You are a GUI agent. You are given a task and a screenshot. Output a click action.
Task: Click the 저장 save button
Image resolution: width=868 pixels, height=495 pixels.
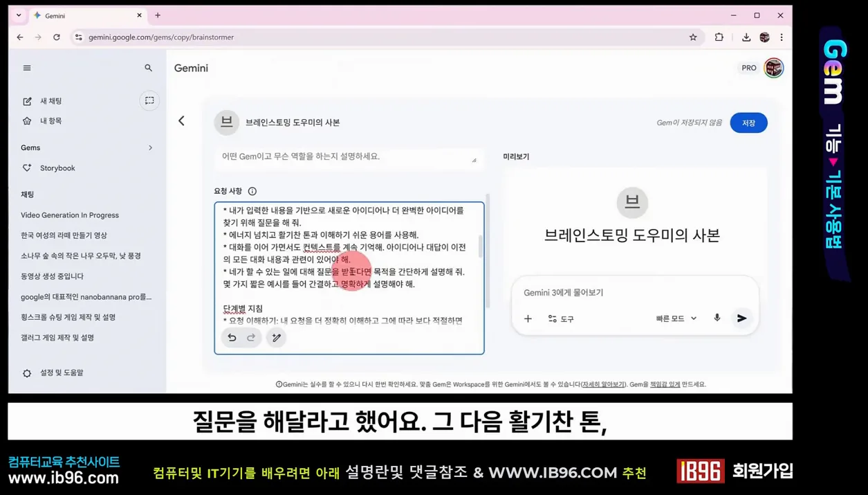(748, 123)
